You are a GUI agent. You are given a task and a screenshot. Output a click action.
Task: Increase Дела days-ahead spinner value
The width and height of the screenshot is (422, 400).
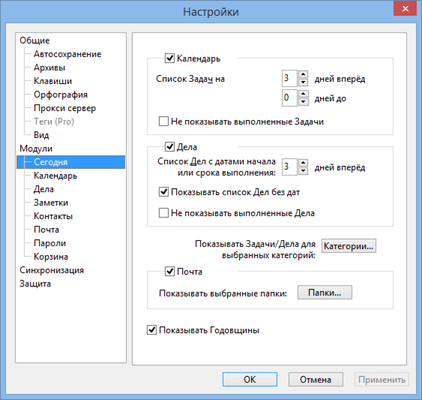click(303, 163)
